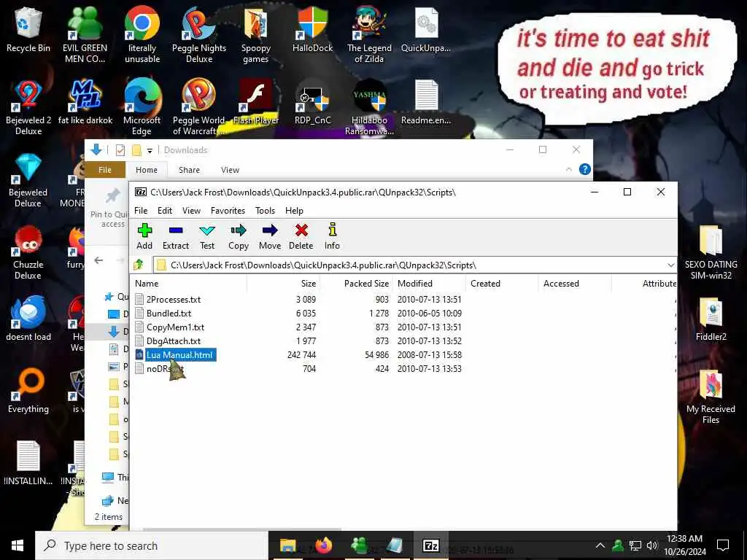Open Peggle Nights Deluxe shortcut
Screen dimensions: 747x560
(198, 35)
